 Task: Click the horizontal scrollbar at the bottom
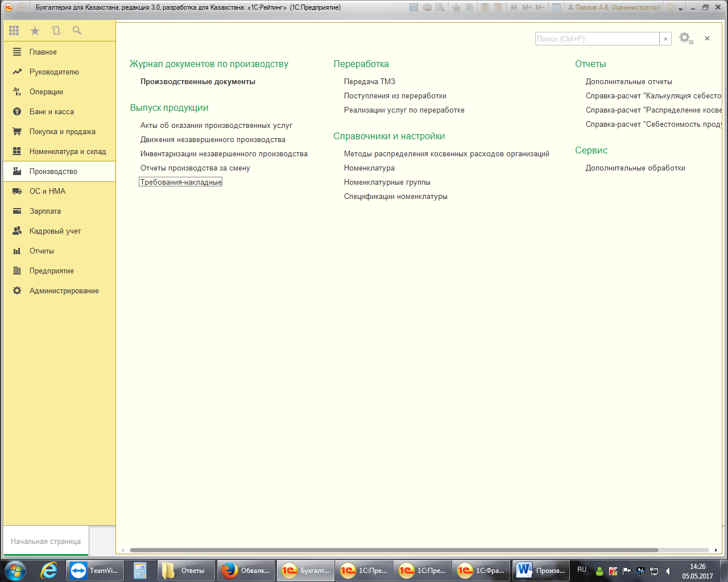tap(394, 550)
